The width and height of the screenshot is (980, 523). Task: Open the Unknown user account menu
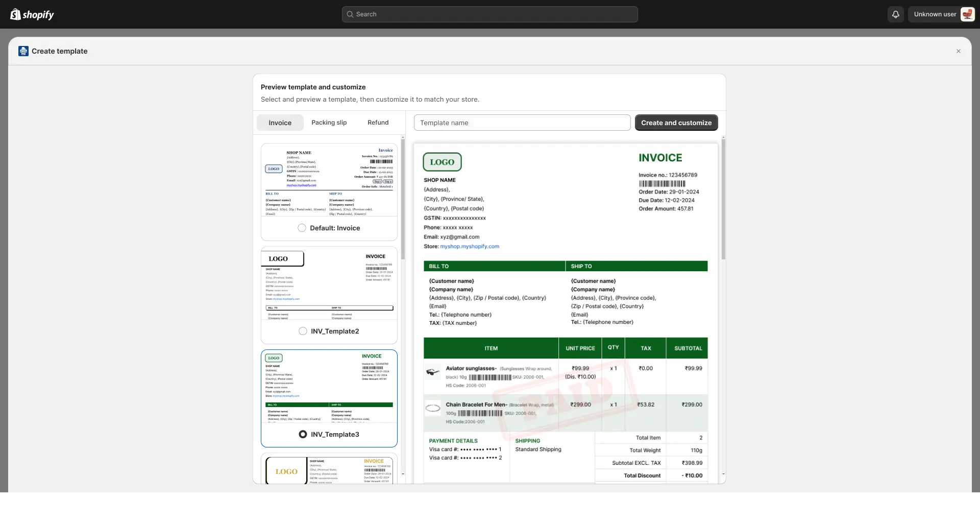click(941, 14)
